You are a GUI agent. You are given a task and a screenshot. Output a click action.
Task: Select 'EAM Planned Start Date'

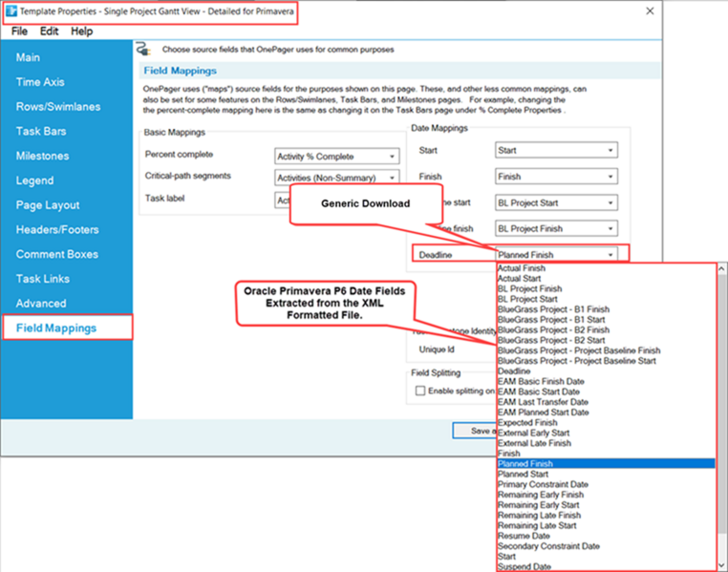606,413
